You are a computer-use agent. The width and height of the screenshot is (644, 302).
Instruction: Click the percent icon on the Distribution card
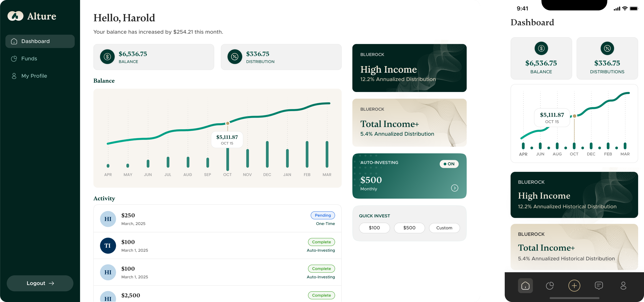[234, 57]
